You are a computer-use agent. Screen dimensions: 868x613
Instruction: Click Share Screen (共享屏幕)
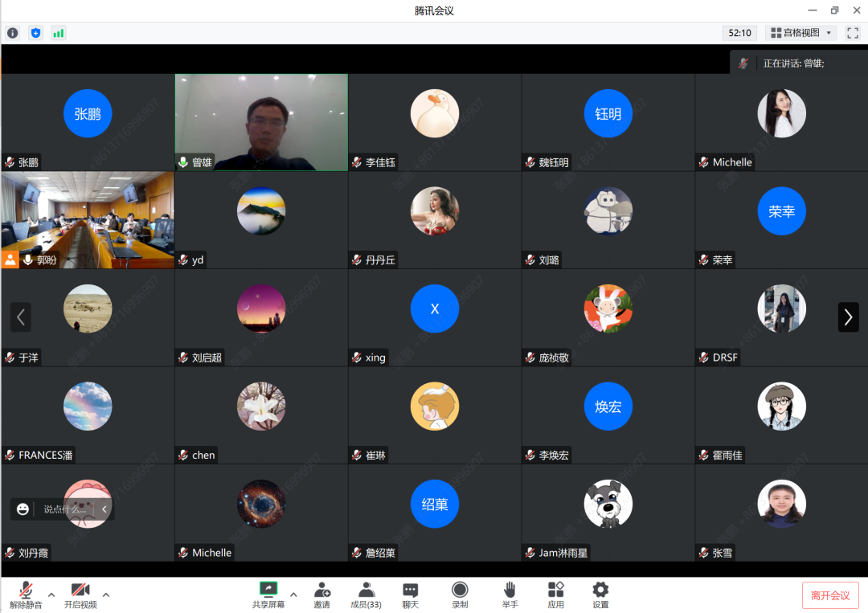(268, 595)
